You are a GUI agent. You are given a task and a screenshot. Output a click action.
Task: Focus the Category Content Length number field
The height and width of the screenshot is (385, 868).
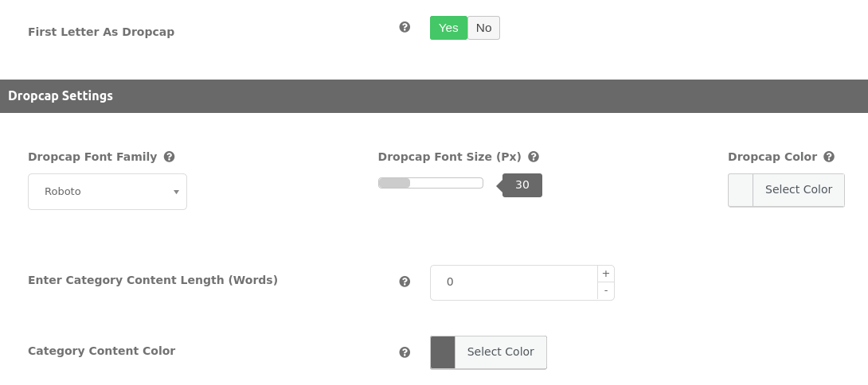(514, 282)
